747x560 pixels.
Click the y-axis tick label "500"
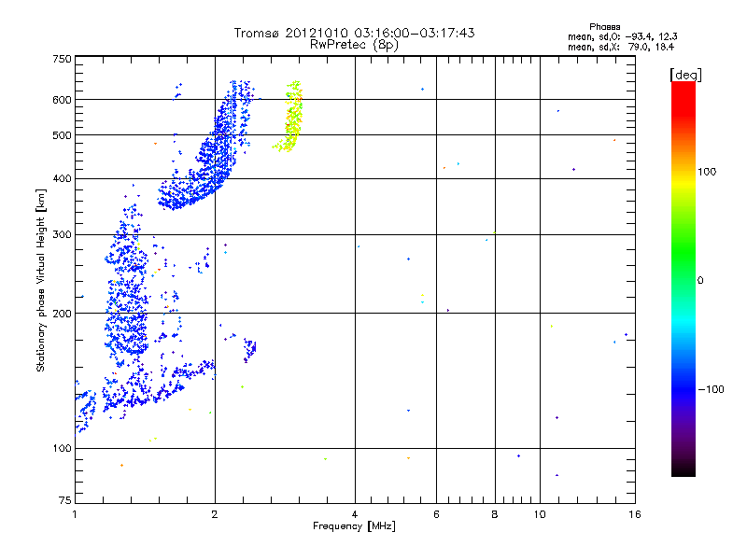[x=62, y=135]
